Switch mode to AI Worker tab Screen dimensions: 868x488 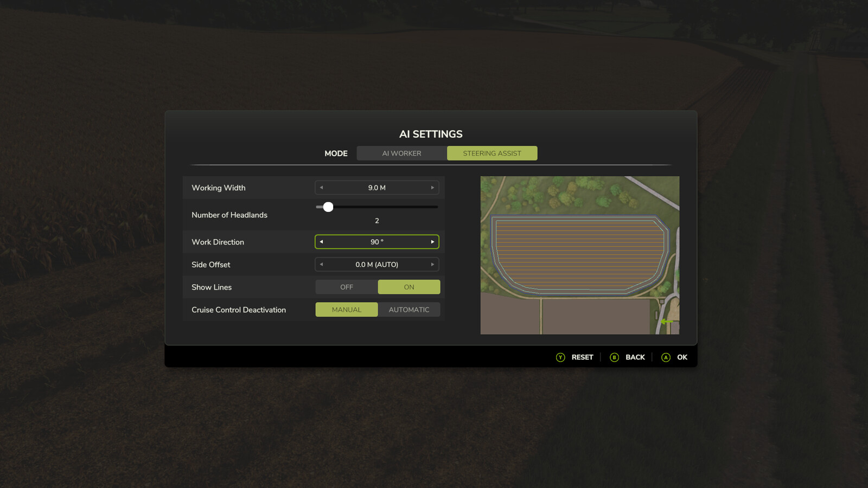[401, 153]
